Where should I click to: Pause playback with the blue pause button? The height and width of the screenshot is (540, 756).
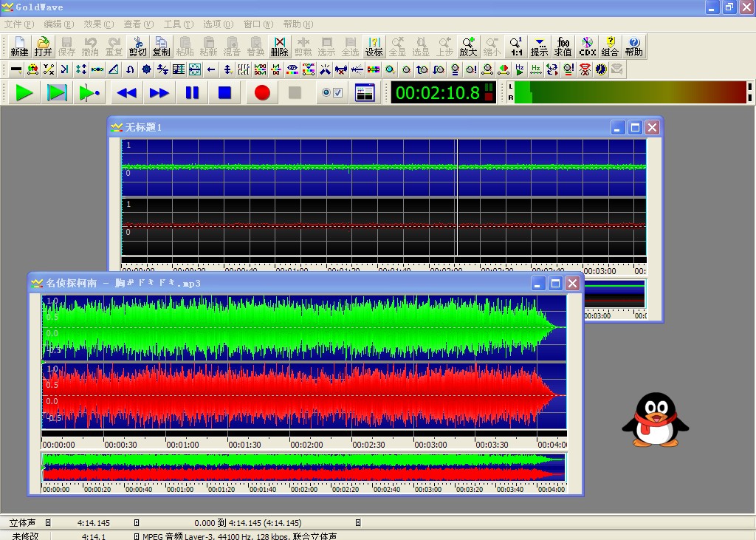click(x=192, y=92)
